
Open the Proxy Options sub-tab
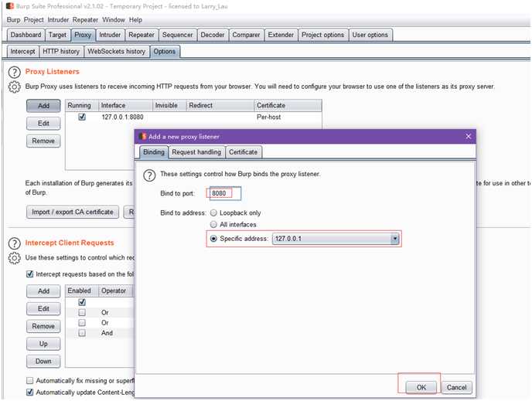click(165, 51)
